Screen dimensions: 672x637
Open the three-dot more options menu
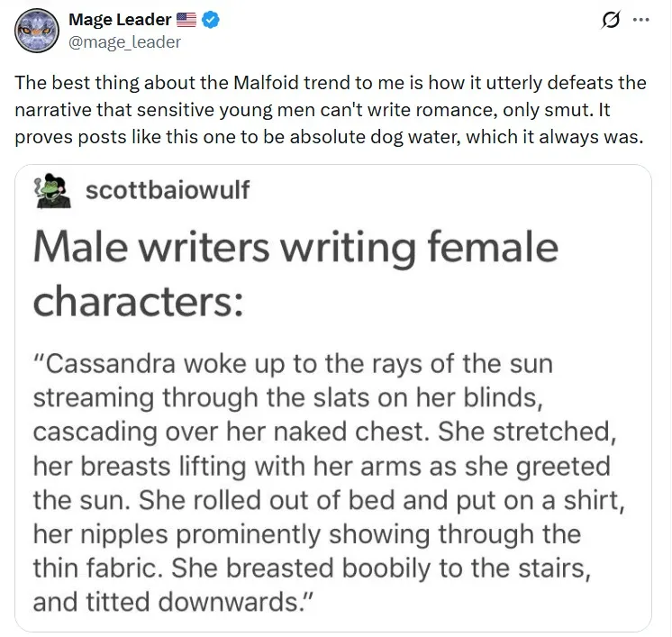pyautogui.click(x=641, y=20)
